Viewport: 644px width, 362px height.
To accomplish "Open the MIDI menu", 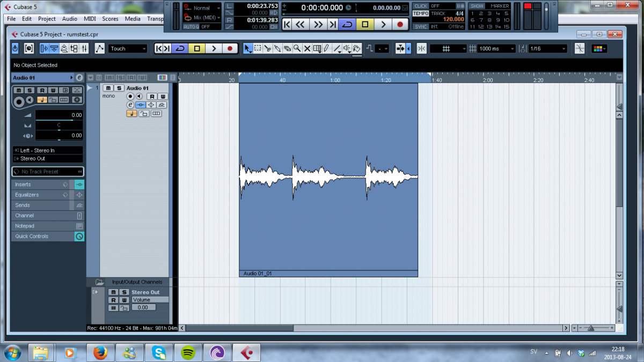I will (x=90, y=19).
